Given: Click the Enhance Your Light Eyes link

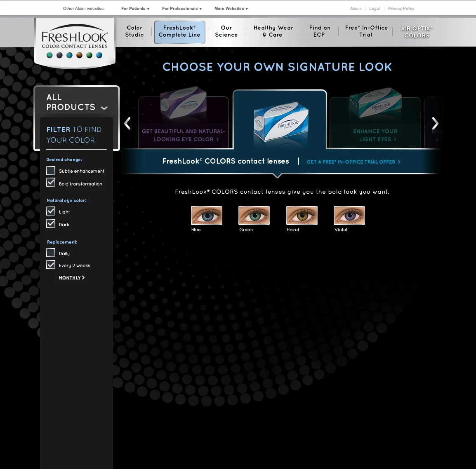Looking at the screenshot, I should click(x=375, y=135).
